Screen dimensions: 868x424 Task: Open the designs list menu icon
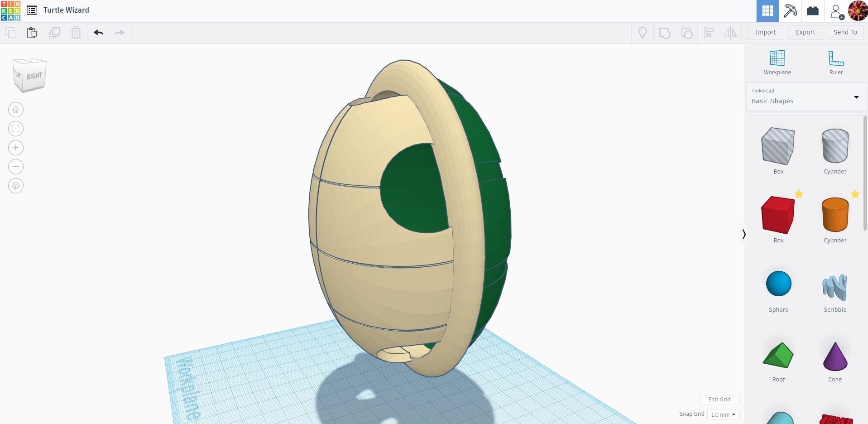click(32, 10)
